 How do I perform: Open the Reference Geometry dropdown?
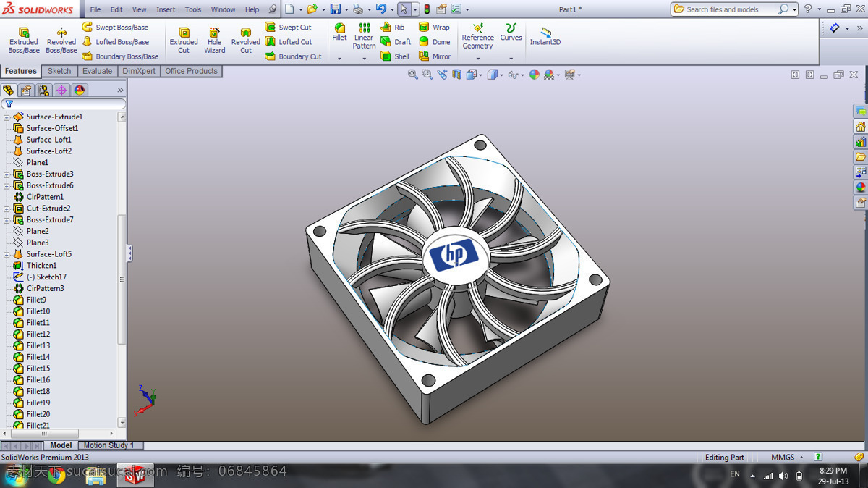click(477, 59)
